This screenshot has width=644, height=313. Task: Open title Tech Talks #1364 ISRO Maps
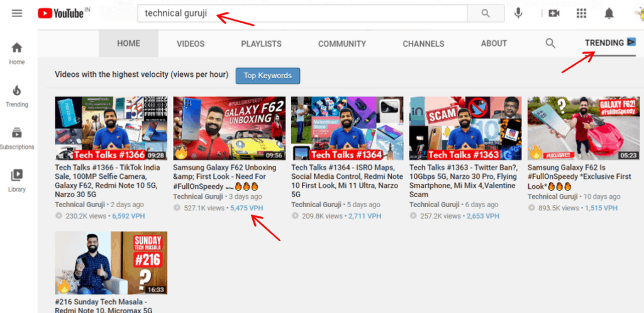[x=347, y=181]
